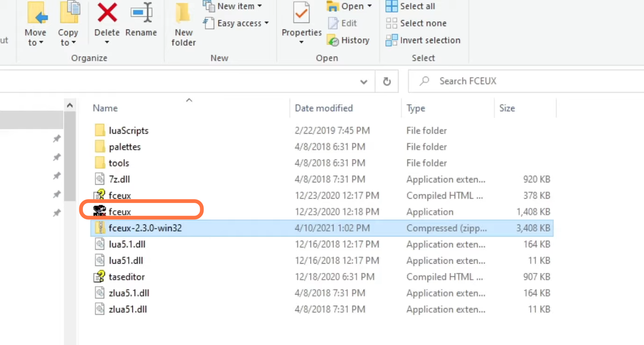Image resolution: width=644 pixels, height=345 pixels.
Task: Click the 4/10/2021 1:02 PM date cell
Action: (332, 228)
